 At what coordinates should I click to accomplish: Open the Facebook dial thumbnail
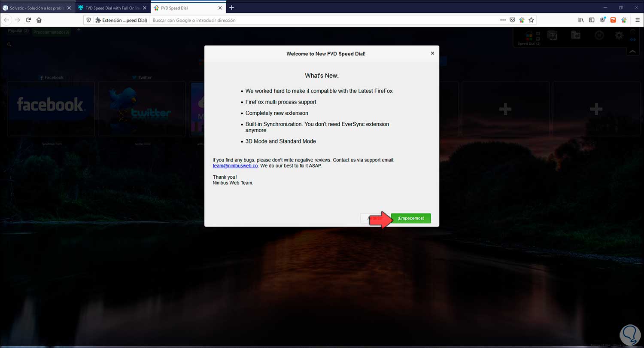51,109
